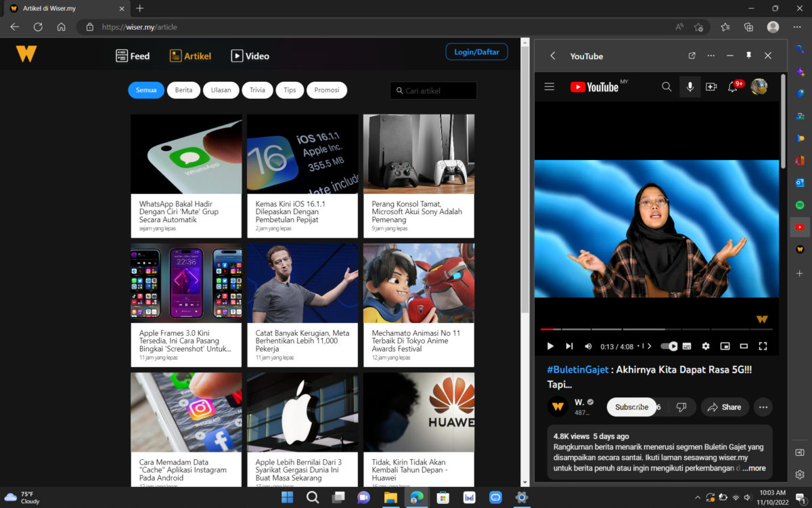Open YouTube sidebar in a new tab
812x508 pixels.
point(692,56)
